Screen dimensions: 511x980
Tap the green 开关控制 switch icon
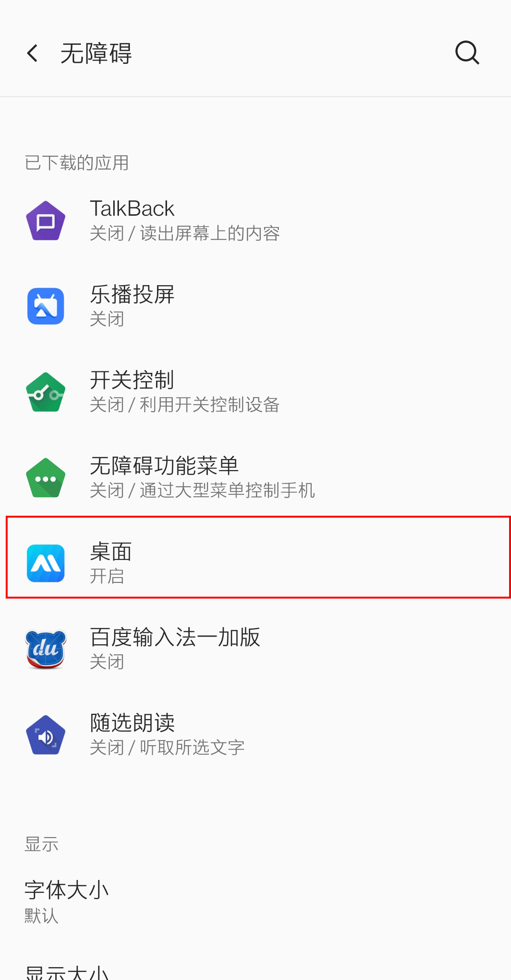pos(46,392)
